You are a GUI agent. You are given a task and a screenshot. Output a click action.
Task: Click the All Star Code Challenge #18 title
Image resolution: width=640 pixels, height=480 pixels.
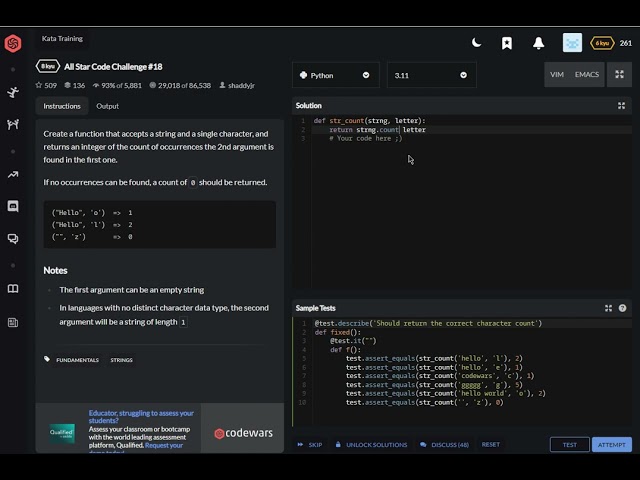(113, 67)
